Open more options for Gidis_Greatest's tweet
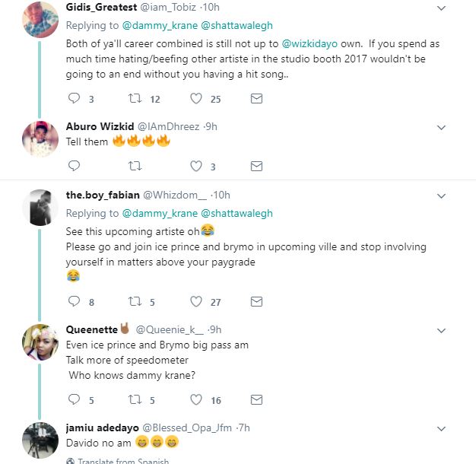 (443, 8)
